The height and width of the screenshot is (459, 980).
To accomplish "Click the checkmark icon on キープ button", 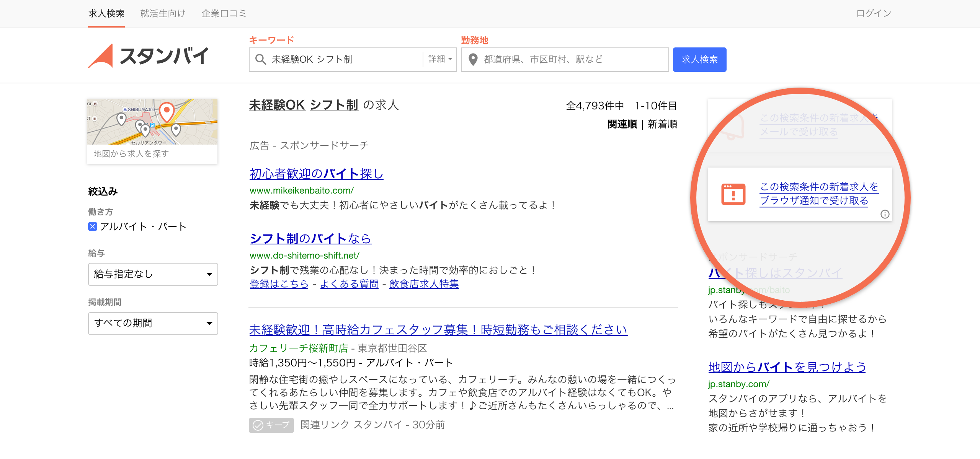I will 258,425.
